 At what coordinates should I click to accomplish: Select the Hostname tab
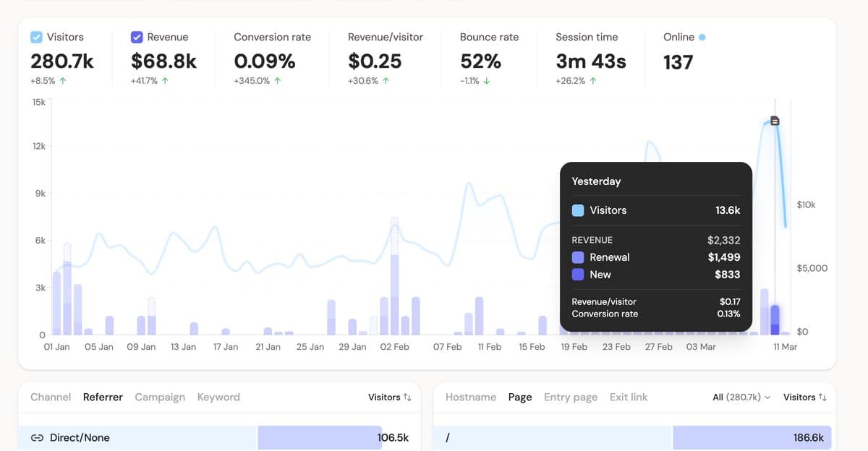click(x=471, y=398)
